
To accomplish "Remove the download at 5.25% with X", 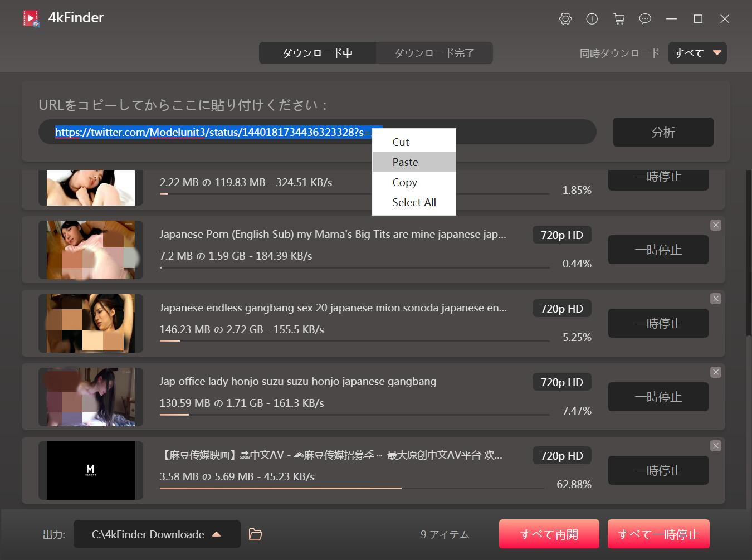I will pos(716,299).
